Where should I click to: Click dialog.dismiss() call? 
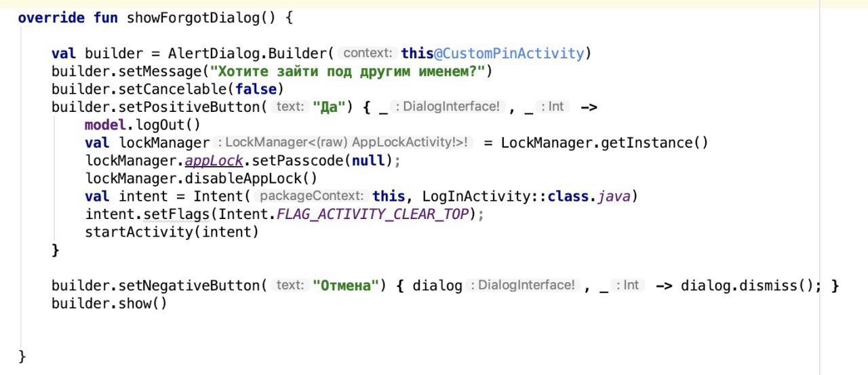[x=746, y=285]
